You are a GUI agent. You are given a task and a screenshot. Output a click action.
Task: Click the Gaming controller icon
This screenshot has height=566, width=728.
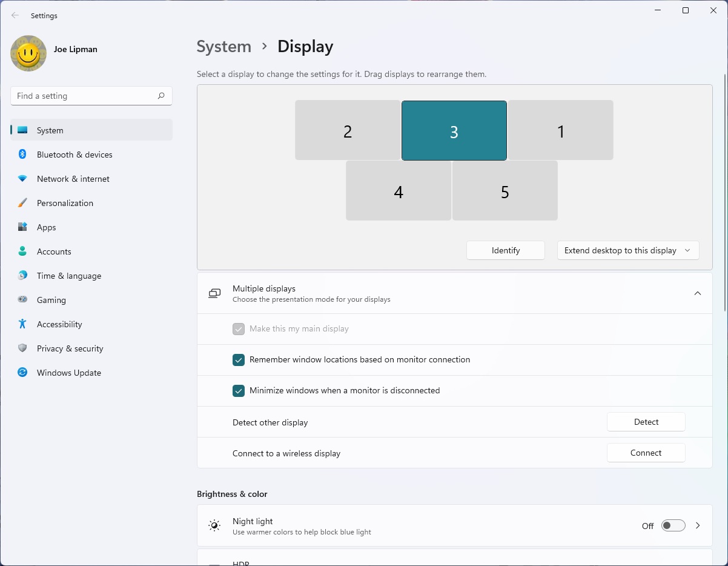coord(22,300)
